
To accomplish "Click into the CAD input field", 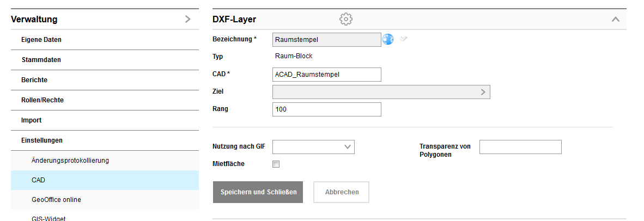I will (326, 75).
